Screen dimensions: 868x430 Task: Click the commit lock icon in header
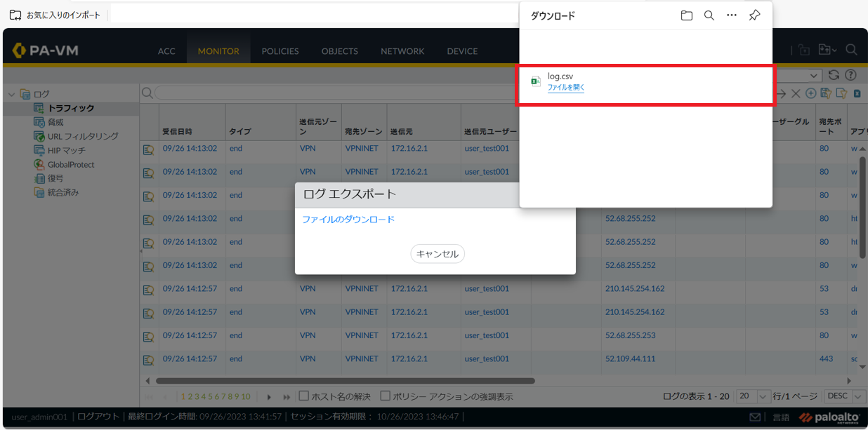pos(804,51)
